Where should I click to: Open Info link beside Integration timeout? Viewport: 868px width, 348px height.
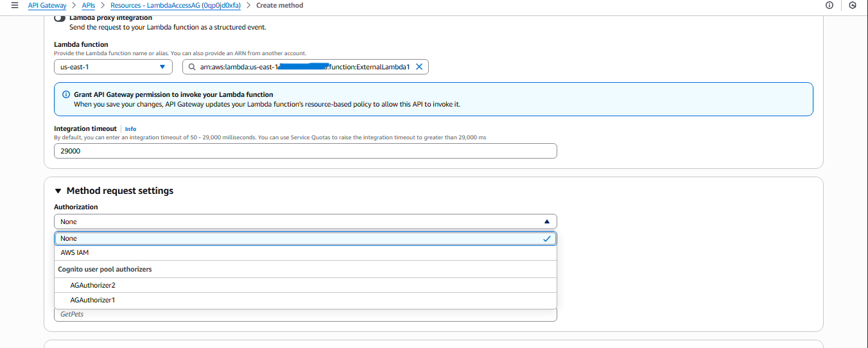130,129
